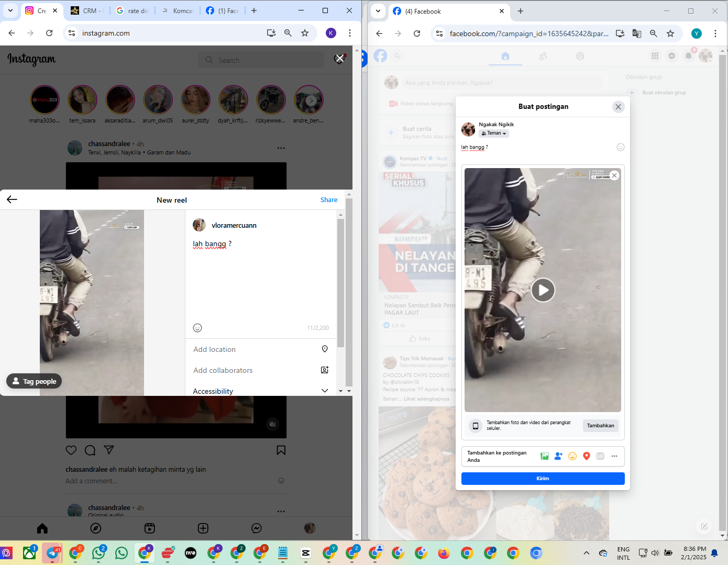Open Facebook menu grid icon
Image resolution: width=728 pixels, height=565 pixels.
click(x=655, y=56)
